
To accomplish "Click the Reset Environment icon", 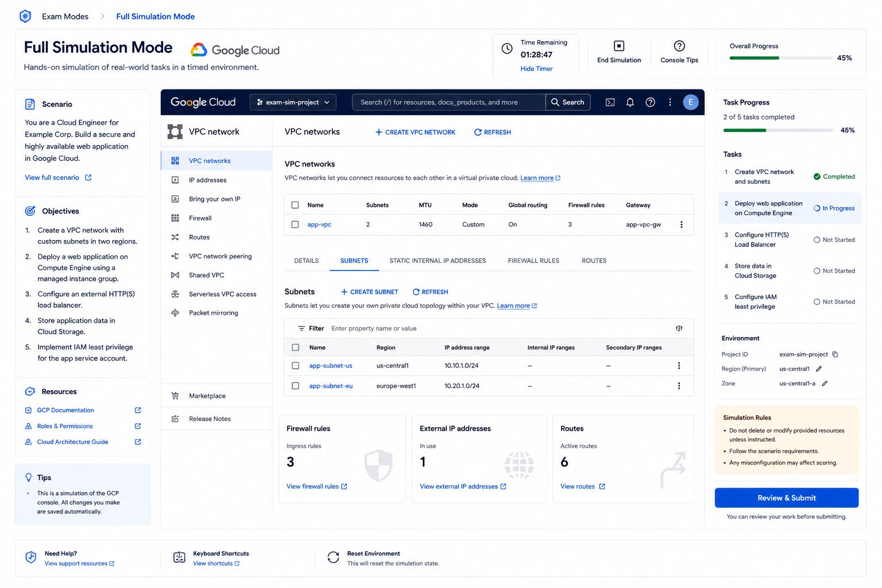I will pos(333,558).
